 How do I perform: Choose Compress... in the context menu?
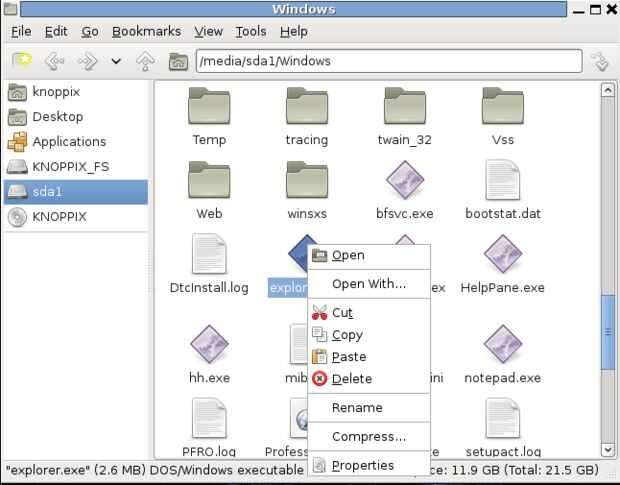click(x=369, y=436)
